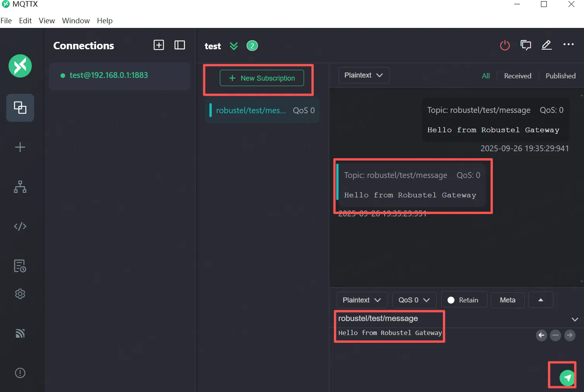This screenshot has width=584, height=392.
Task: Click the Meta button
Action: (507, 300)
